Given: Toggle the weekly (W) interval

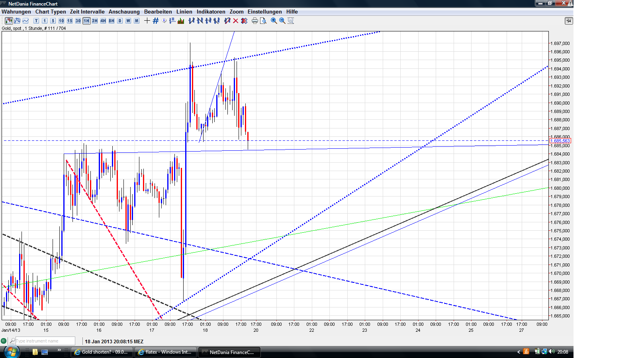Looking at the screenshot, I should [x=127, y=21].
